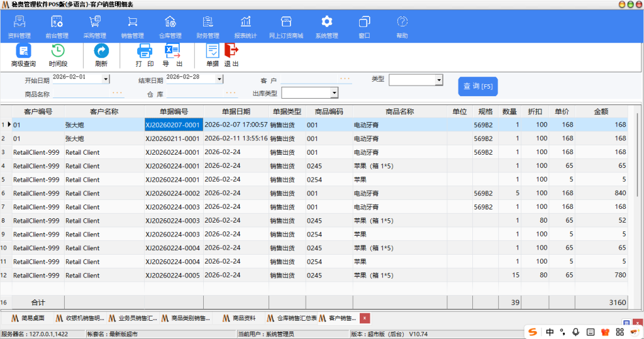Image resolution: width=644 pixels, height=339 pixels.
Task: Sort by the 金额 column header
Action: 601,111
